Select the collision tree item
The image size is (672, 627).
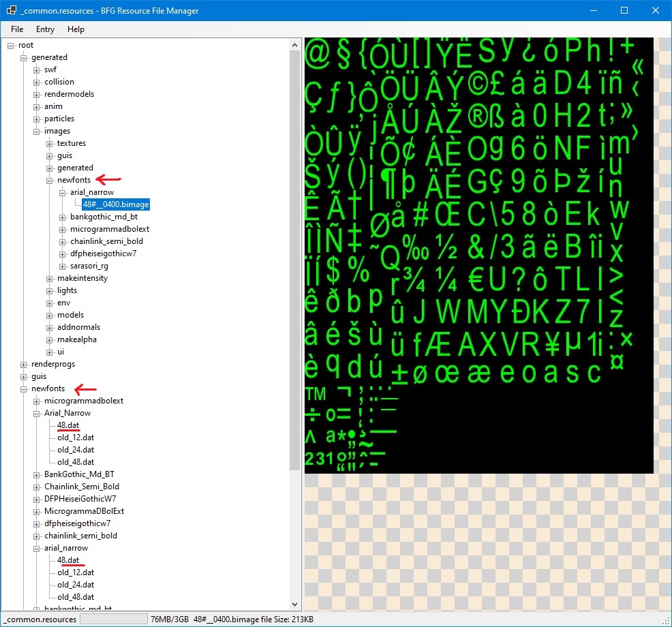(x=59, y=82)
